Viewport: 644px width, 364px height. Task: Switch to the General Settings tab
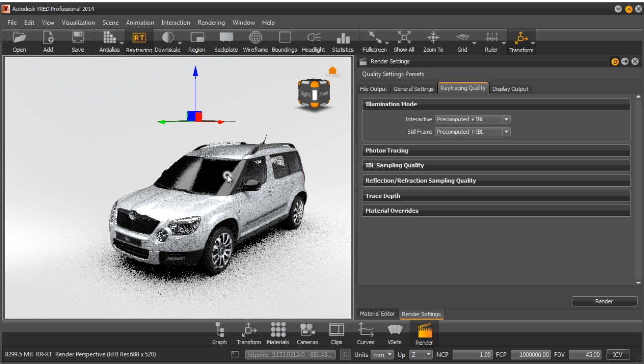pos(414,89)
